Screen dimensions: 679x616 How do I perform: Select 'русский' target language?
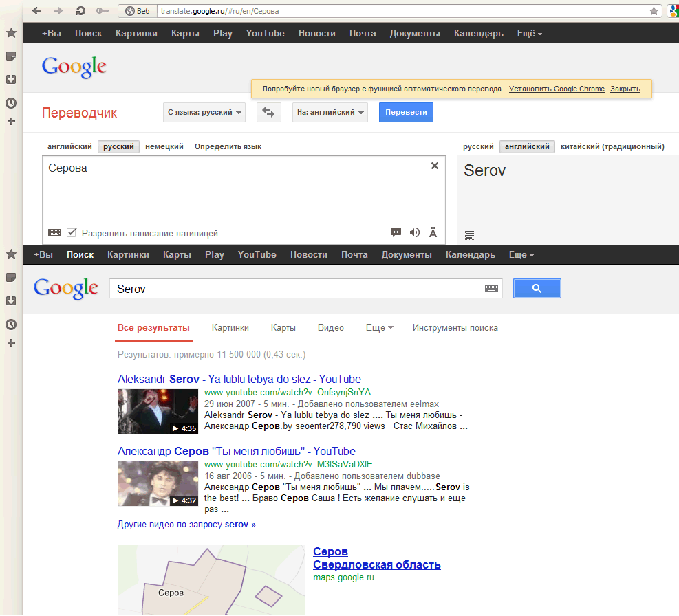pos(478,146)
